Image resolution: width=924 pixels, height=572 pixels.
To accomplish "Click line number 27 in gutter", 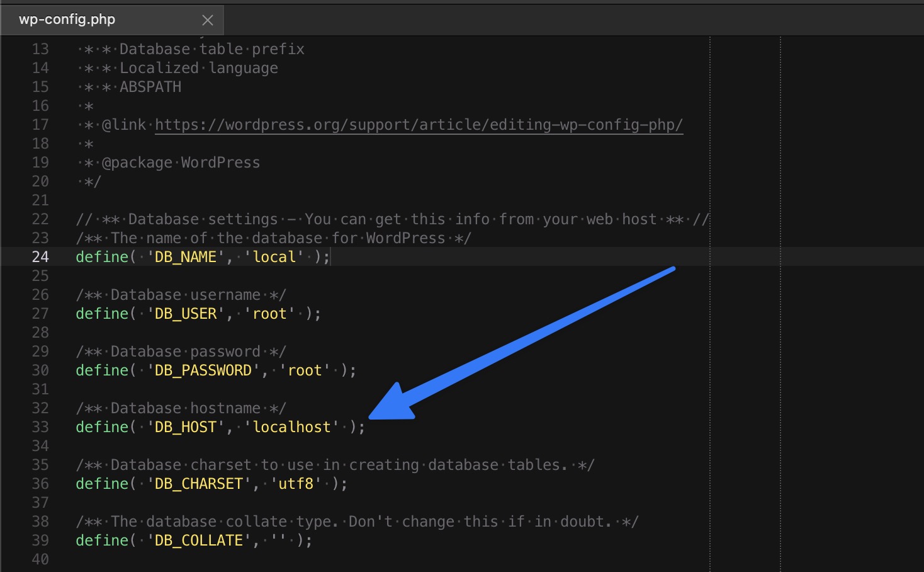I will (40, 314).
